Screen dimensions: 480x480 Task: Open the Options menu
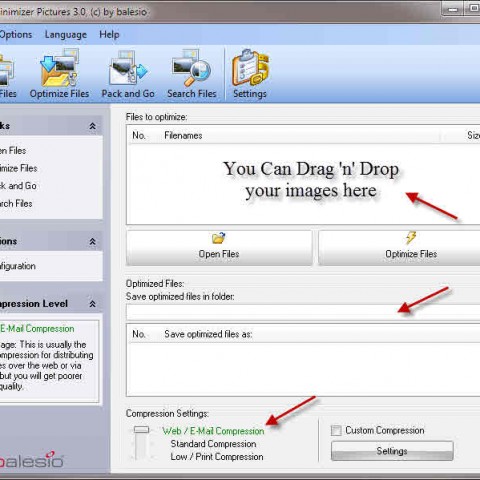(x=16, y=34)
